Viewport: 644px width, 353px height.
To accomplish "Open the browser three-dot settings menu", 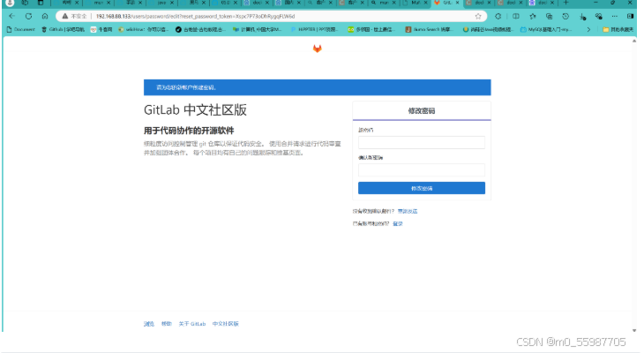I will [614, 17].
